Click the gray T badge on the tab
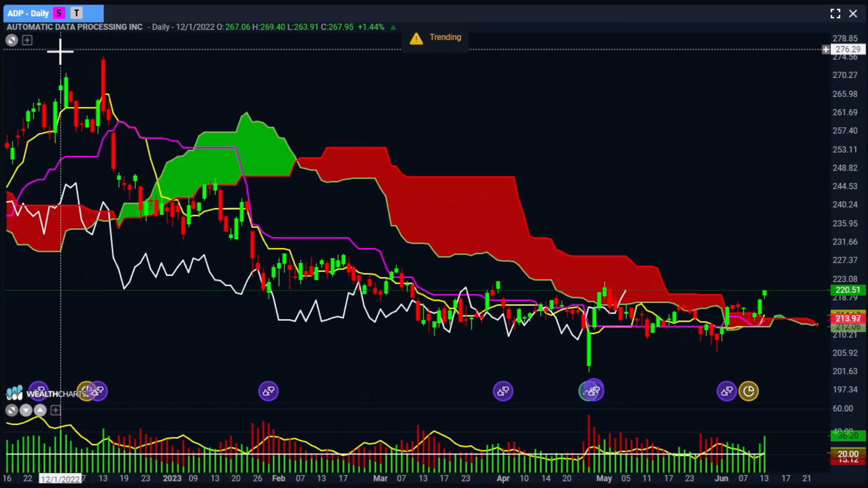The image size is (868, 488). coord(77,14)
